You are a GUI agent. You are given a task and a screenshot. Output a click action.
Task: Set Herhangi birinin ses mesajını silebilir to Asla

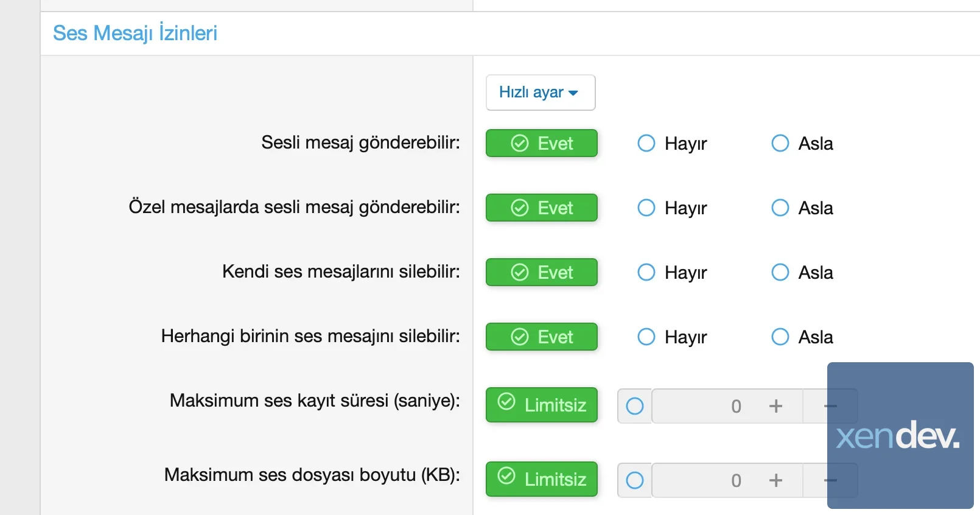click(780, 337)
